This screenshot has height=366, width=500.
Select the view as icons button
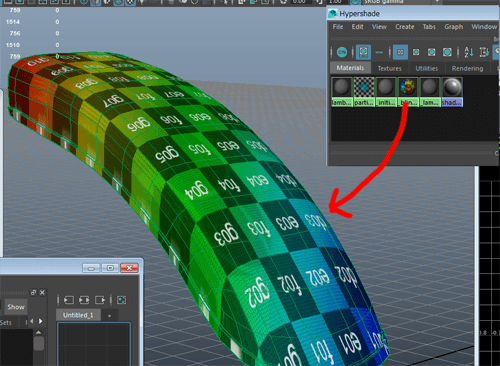coord(363,52)
